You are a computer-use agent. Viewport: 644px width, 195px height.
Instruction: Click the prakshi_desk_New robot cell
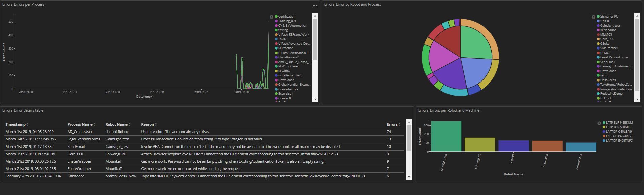click(121, 176)
